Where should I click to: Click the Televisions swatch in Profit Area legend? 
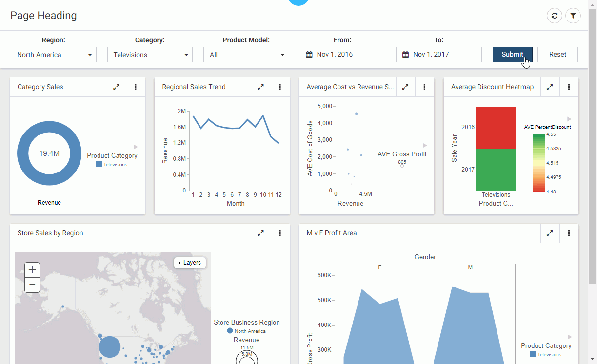[533, 354]
